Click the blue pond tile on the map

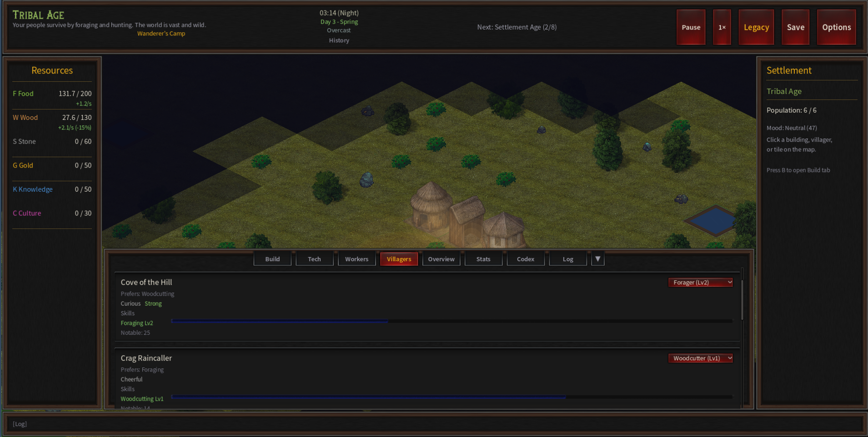click(x=712, y=220)
